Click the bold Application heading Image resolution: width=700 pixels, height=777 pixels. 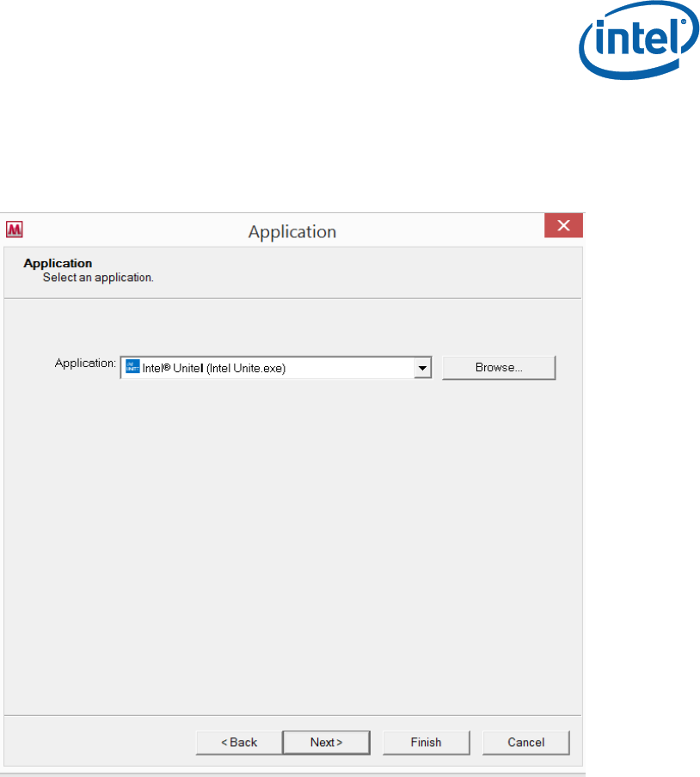click(58, 263)
